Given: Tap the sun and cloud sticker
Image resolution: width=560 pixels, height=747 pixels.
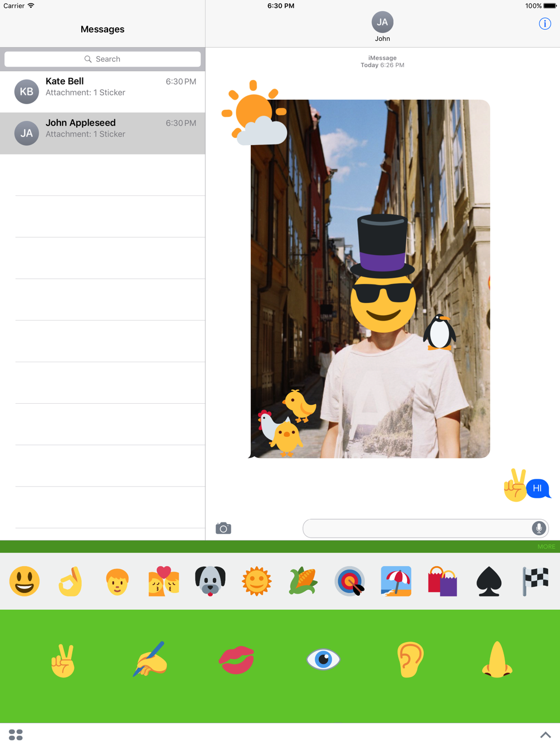Looking at the screenshot, I should tap(255, 113).
